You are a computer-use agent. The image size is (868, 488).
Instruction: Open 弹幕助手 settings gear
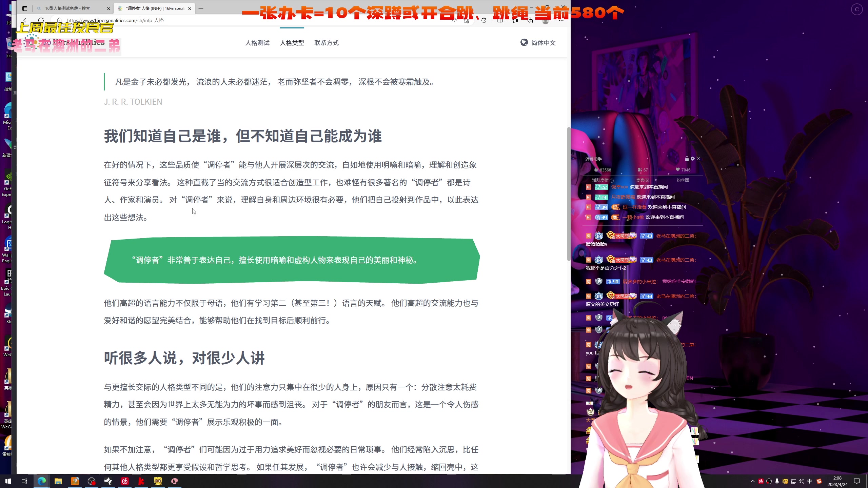693,159
